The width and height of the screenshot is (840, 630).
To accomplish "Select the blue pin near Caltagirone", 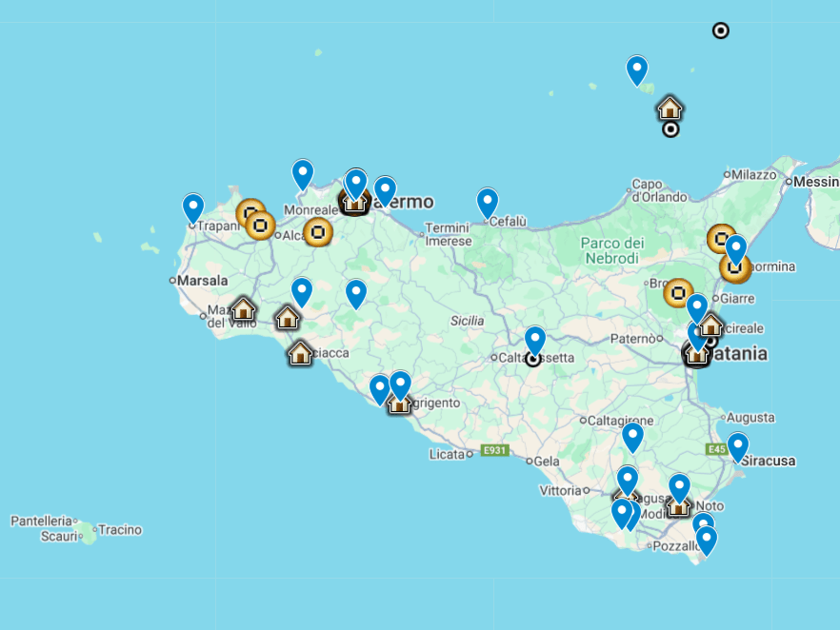I will click(632, 437).
